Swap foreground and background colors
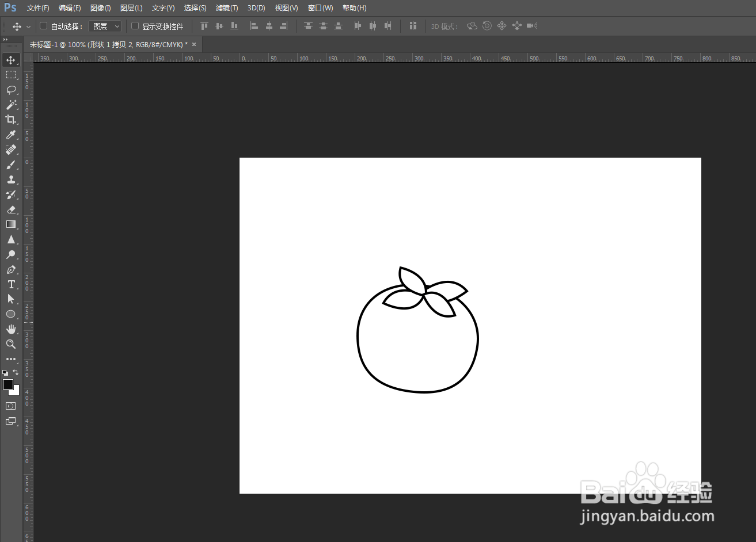The height and width of the screenshot is (542, 756). 16,372
